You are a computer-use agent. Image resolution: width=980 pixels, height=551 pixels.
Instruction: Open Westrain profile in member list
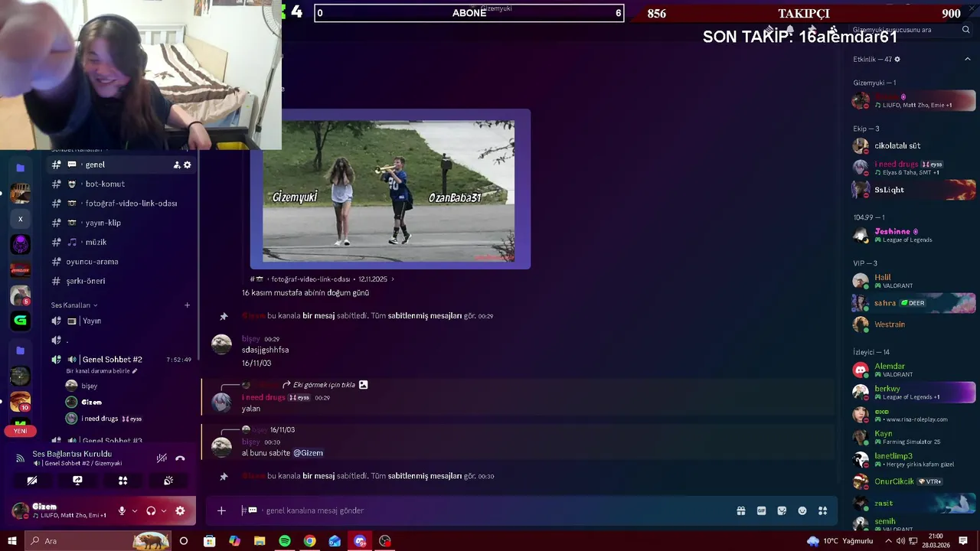[913, 324]
